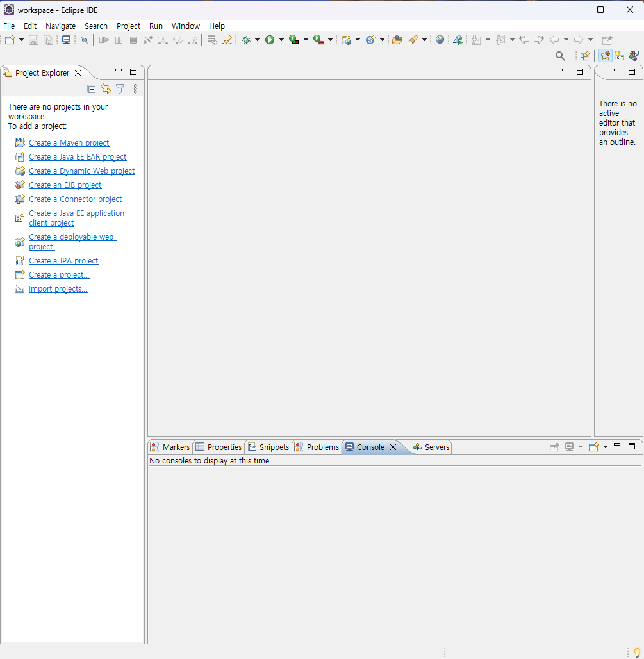Minimize the Project Explorer view
Screen dimensions: 644x659
point(119,71)
